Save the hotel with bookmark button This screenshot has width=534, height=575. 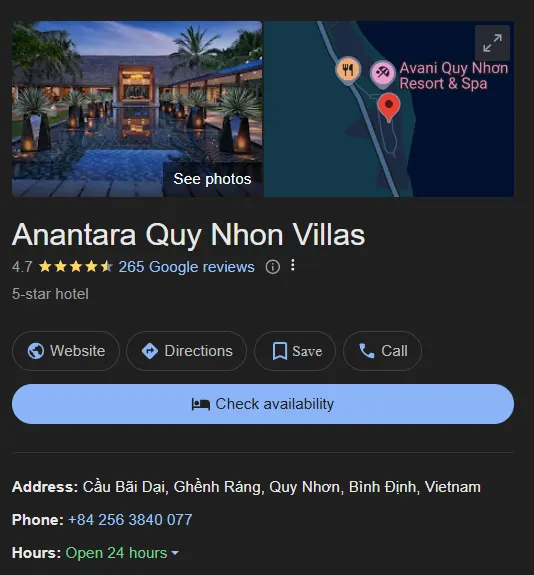coord(295,351)
